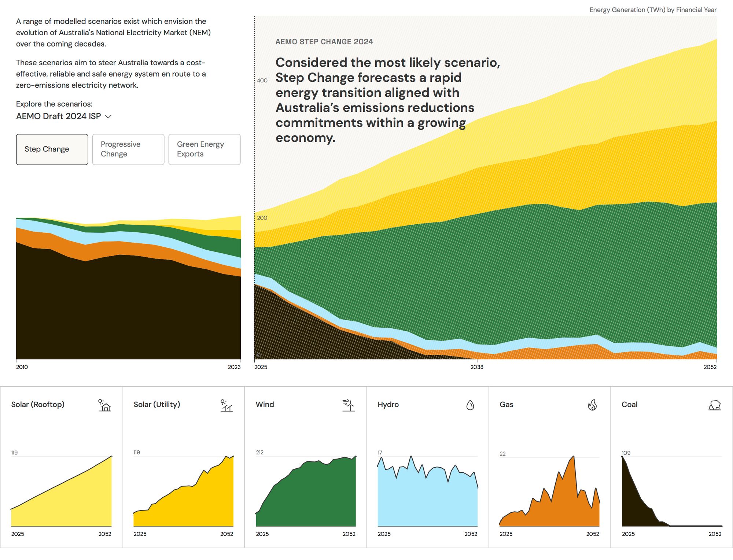The height and width of the screenshot is (560, 733).
Task: Switch to Progressive Change scenario
Action: 128,149
